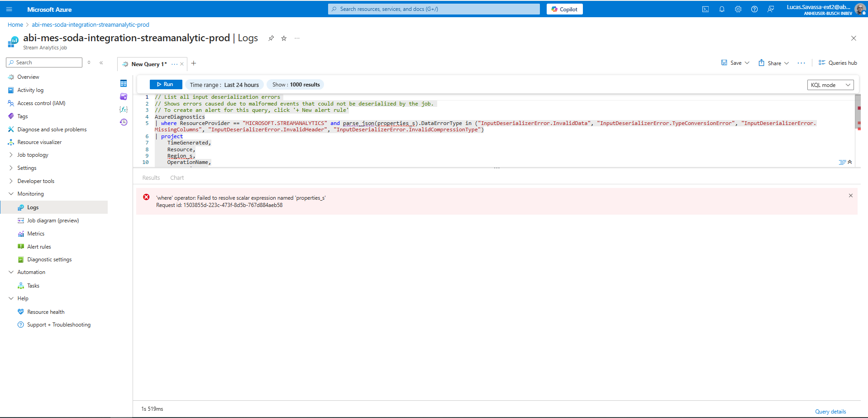Expand the Developer tools section
Image resolution: width=868 pixels, height=418 pixels.
pos(36,181)
